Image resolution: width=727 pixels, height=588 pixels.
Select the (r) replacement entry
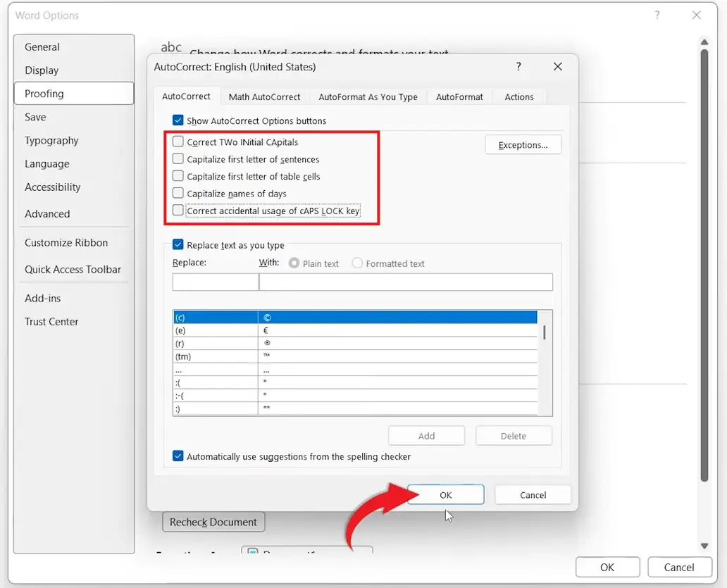[355, 344]
